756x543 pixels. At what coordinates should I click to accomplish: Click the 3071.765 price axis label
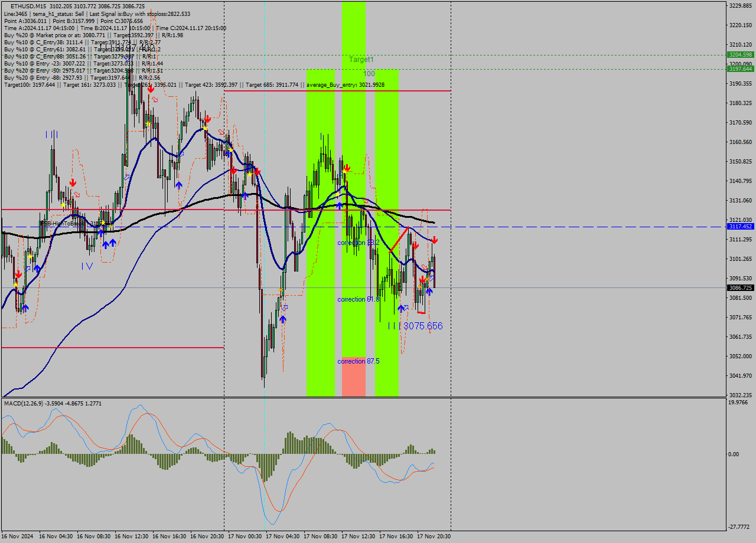click(740, 318)
